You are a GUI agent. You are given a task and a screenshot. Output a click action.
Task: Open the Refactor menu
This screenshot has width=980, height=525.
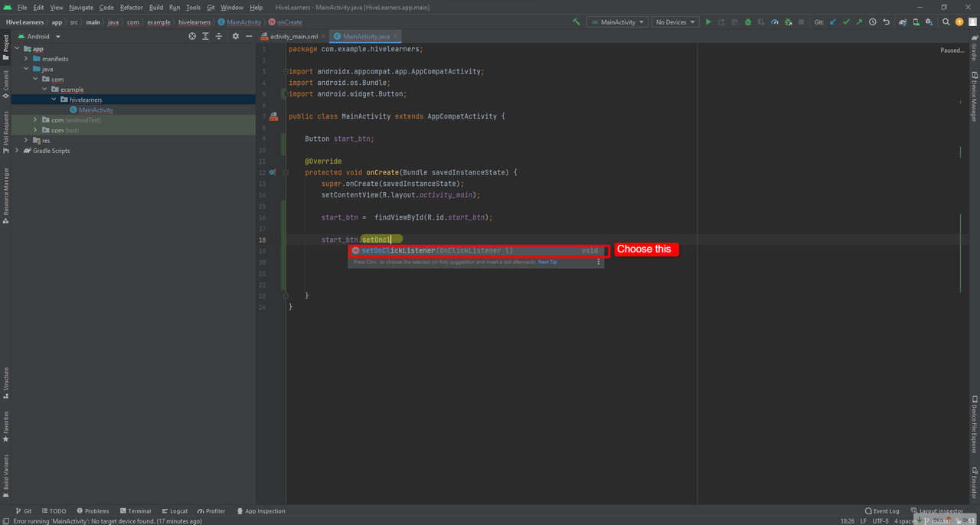pos(132,8)
